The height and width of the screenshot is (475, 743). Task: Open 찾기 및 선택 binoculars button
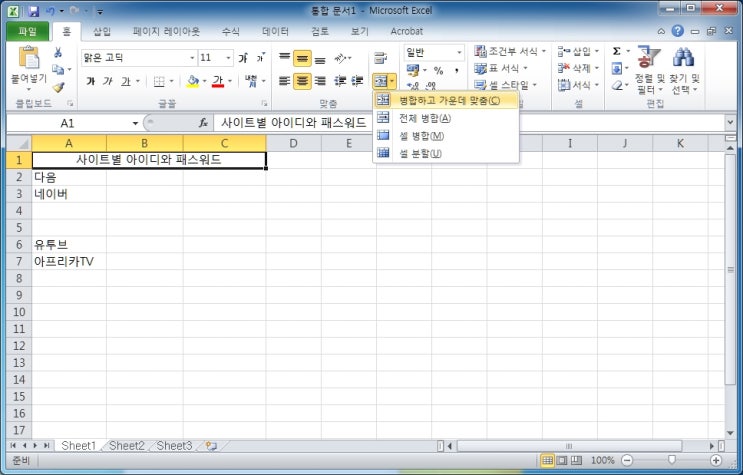point(684,70)
